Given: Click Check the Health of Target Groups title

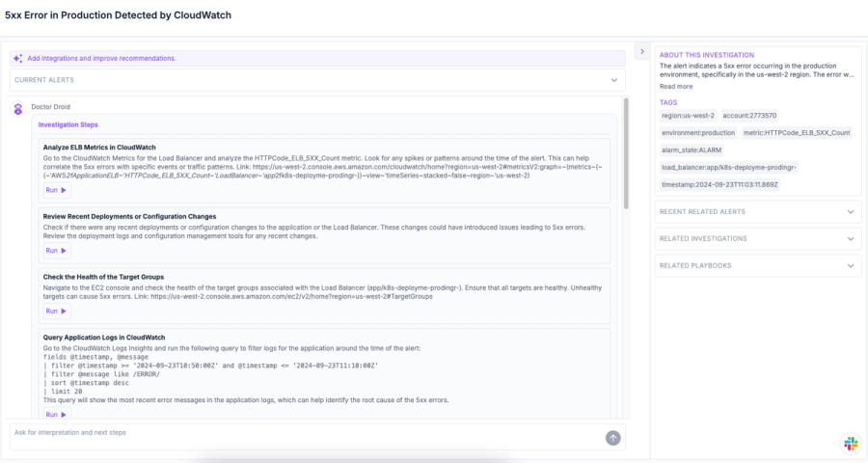Looking at the screenshot, I should coord(103,277).
